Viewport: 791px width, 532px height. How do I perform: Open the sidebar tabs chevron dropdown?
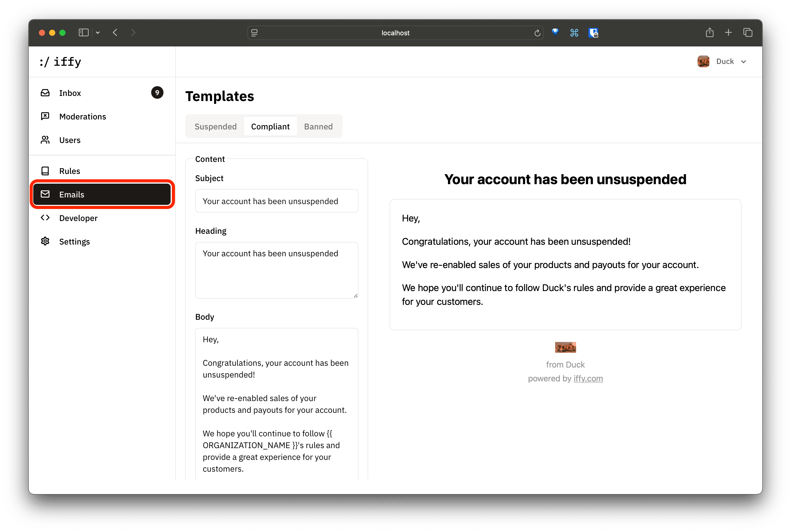(x=98, y=32)
